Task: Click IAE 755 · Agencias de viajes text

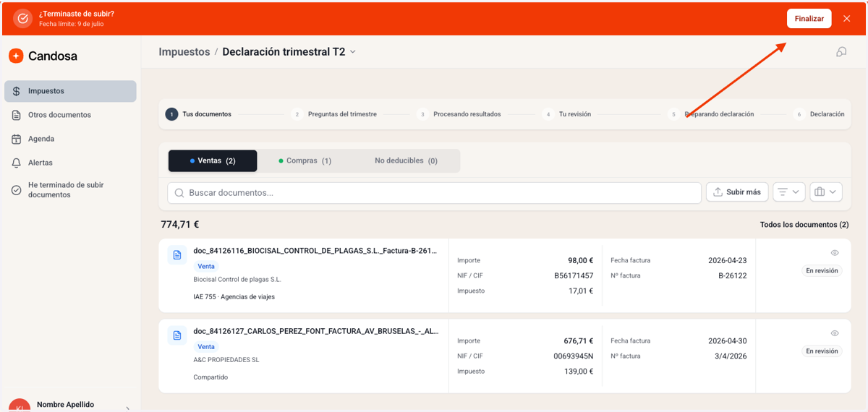Action: [234, 296]
